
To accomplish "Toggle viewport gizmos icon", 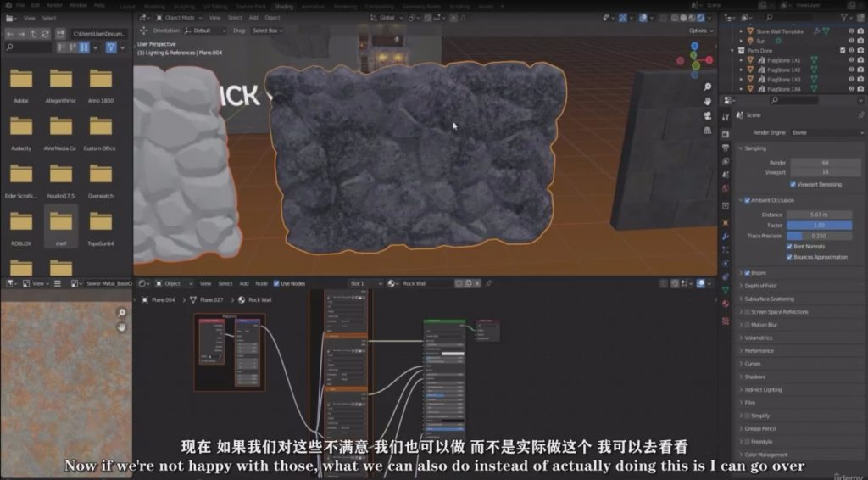I will click(623, 18).
